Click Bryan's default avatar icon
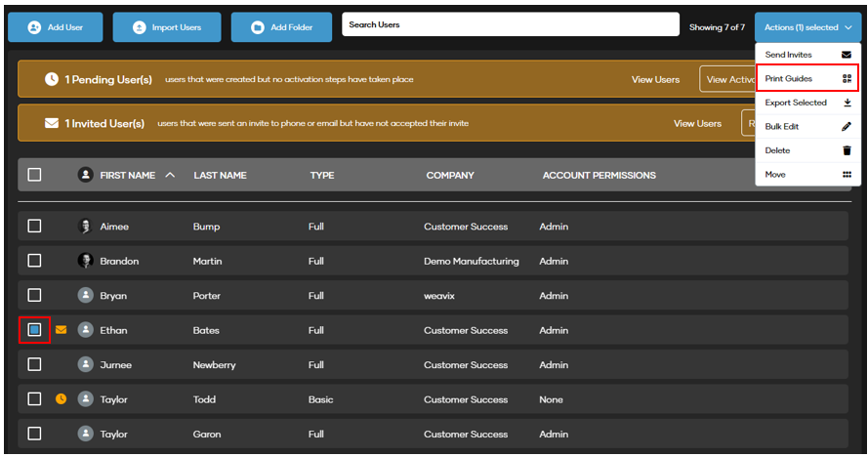This screenshot has width=868, height=457. point(85,295)
